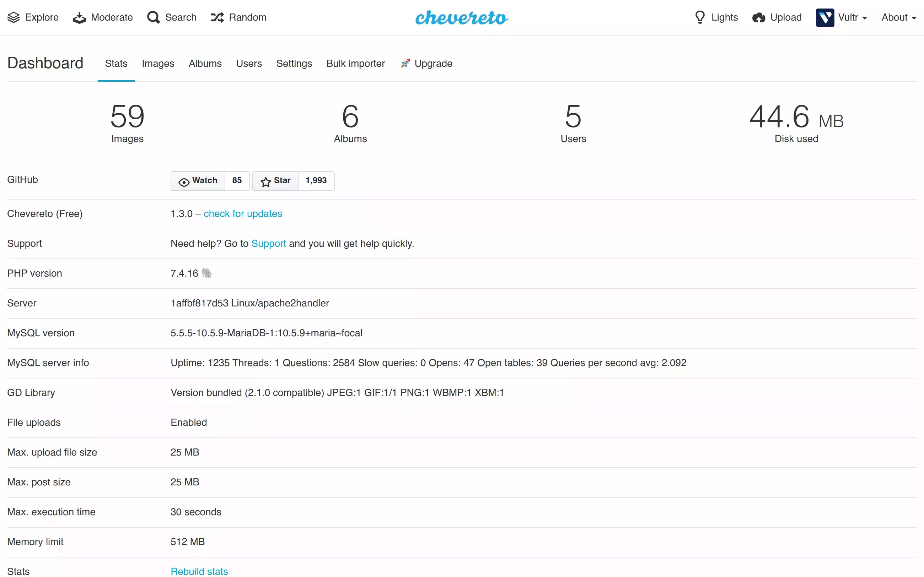
Task: Click the Chevereto logo
Action: (462, 17)
